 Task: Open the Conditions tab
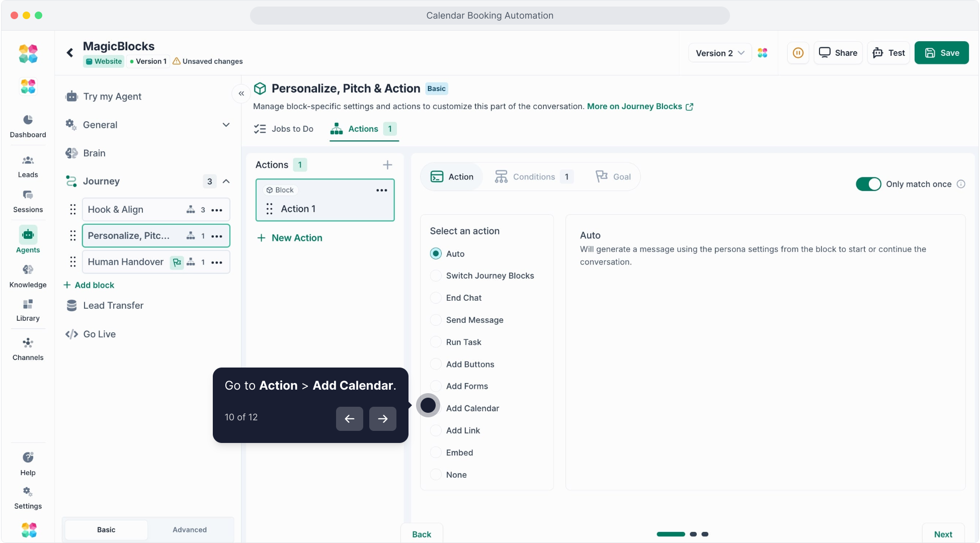pos(533,177)
